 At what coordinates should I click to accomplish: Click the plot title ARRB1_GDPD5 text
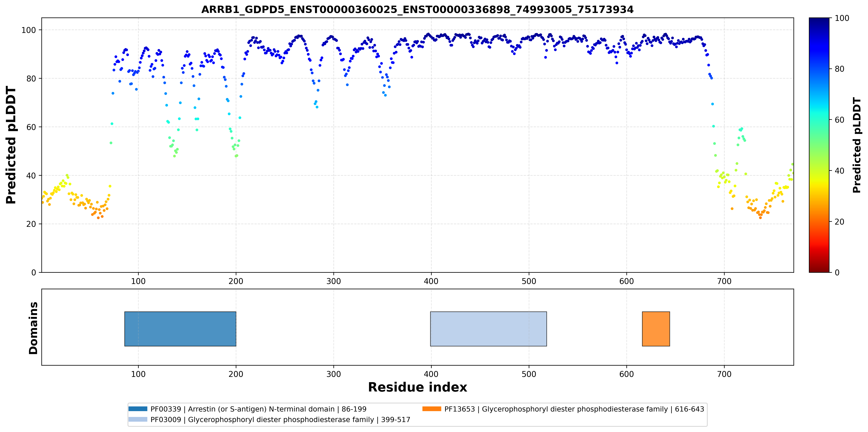[x=418, y=9]
